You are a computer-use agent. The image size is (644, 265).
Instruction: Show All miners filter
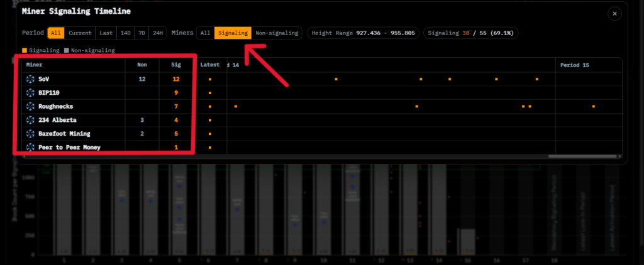206,33
